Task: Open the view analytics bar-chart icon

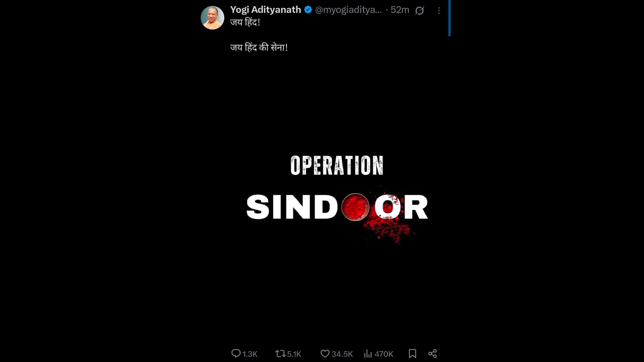Action: tap(368, 354)
